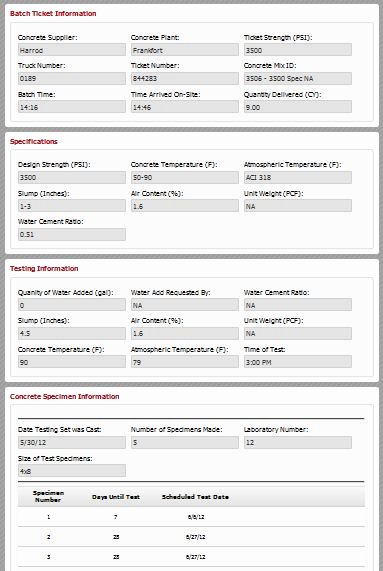Focus the Truck Number field 0189

[72, 78]
